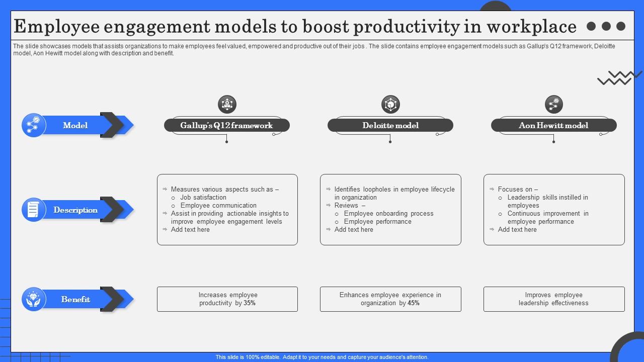Image resolution: width=644 pixels, height=362 pixels.
Task: Click the network icon above Gallup's Q12 framework
Action: point(227,104)
